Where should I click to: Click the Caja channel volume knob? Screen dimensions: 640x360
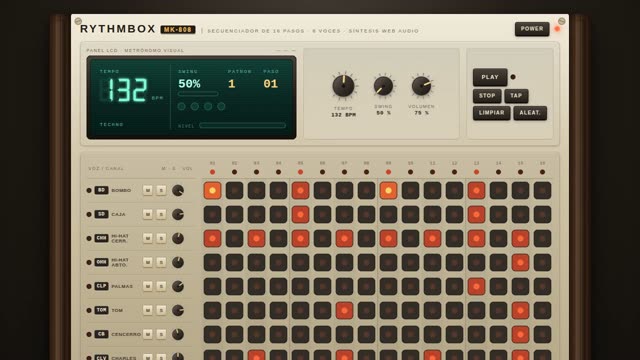click(x=178, y=214)
